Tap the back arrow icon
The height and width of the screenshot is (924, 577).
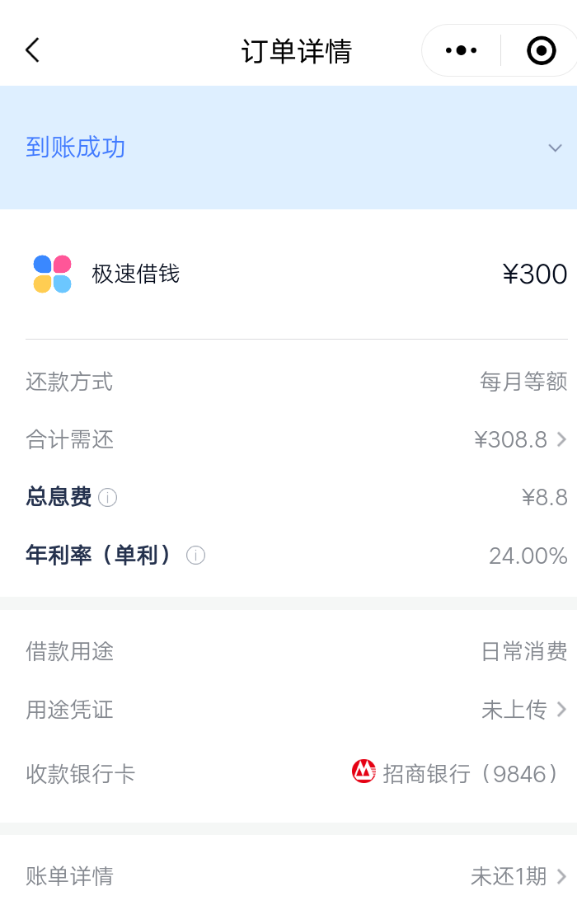point(32,50)
